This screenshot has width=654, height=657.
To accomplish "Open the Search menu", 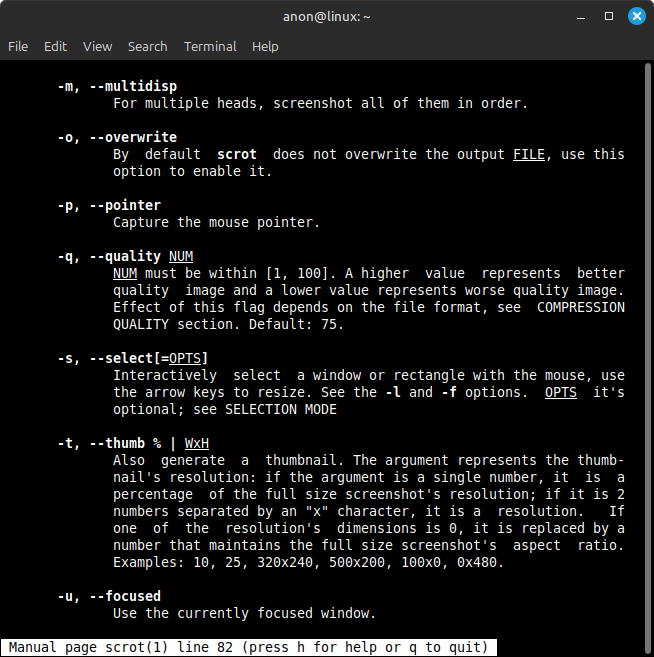I will pos(147,47).
